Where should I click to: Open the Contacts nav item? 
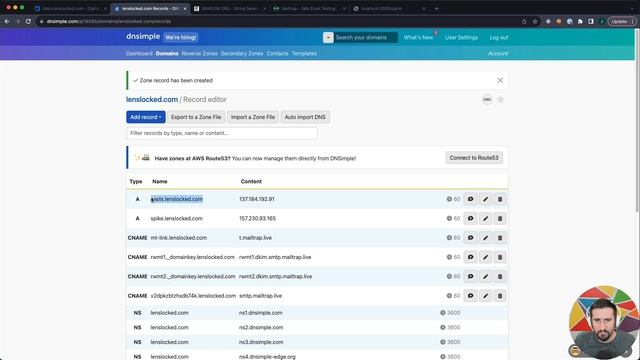coord(277,53)
